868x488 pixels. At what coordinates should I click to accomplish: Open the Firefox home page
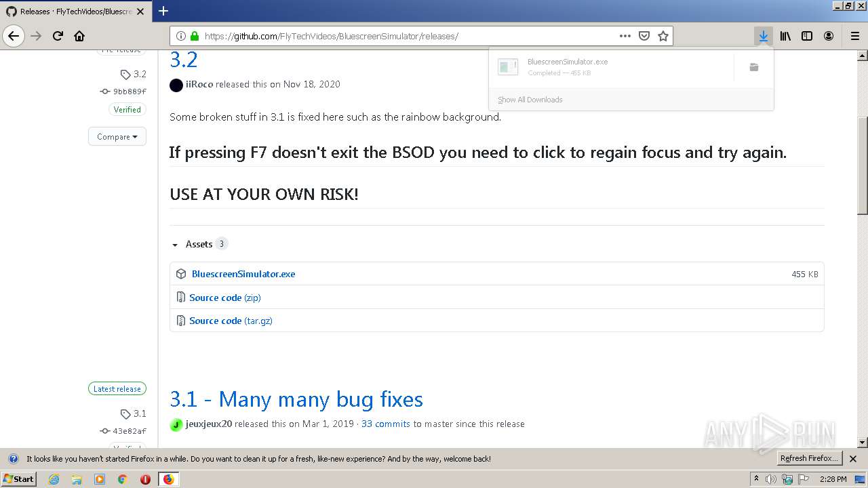point(79,36)
